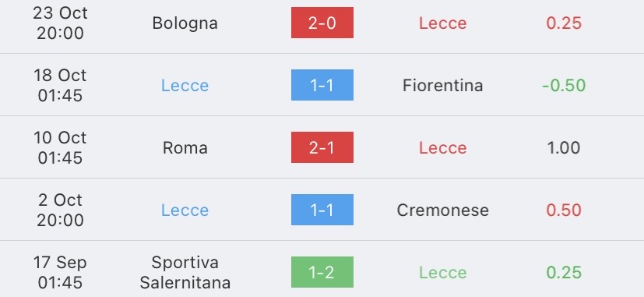Select green Lecce in Salernitana row
This screenshot has width=644, height=297.
click(x=443, y=272)
